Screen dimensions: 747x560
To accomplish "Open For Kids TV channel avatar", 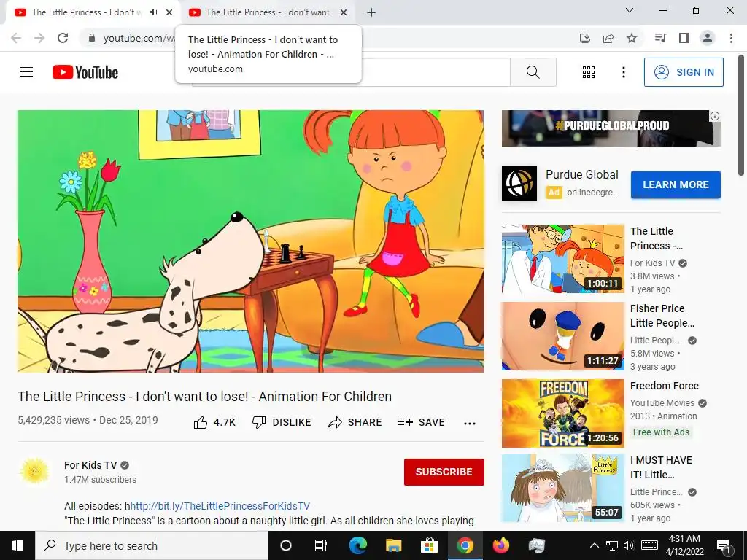I will point(35,472).
